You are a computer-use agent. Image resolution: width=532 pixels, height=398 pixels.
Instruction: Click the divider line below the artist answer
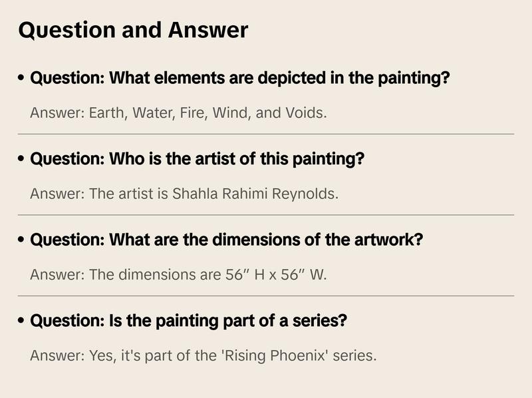(x=266, y=215)
